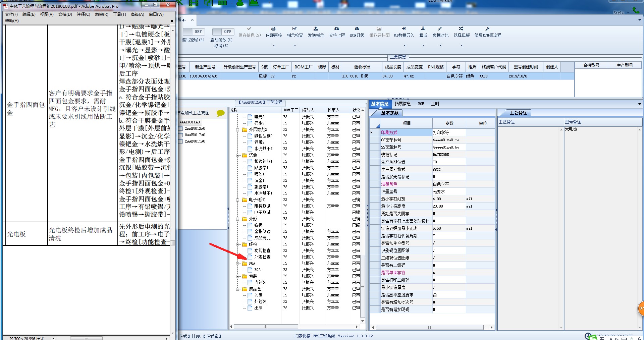Click the orange 87 floating badge
Viewport: 644px width, 340px height.
click(641, 308)
